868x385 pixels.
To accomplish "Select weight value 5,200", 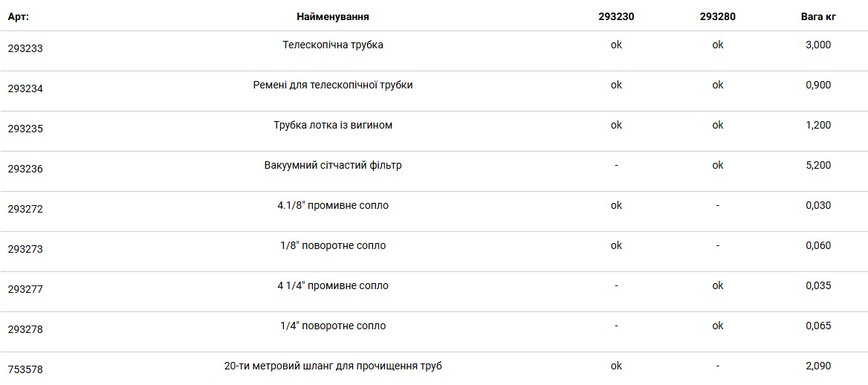I will tap(818, 166).
